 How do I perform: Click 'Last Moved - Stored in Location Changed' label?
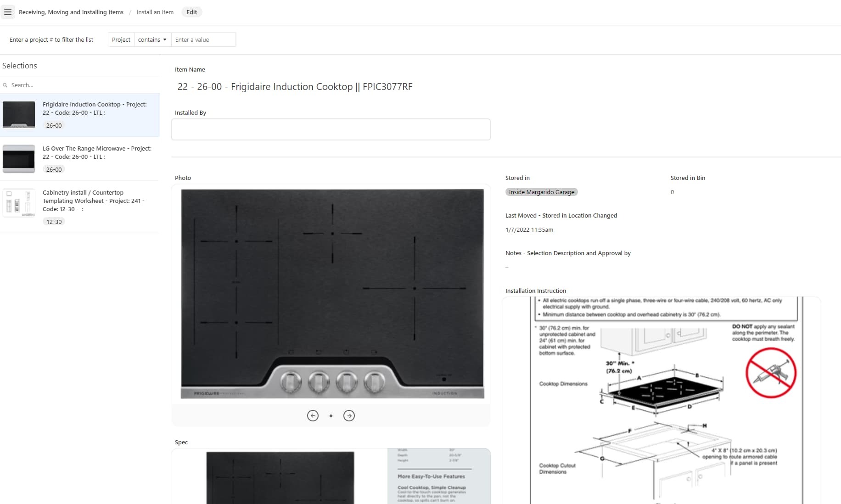click(x=561, y=215)
